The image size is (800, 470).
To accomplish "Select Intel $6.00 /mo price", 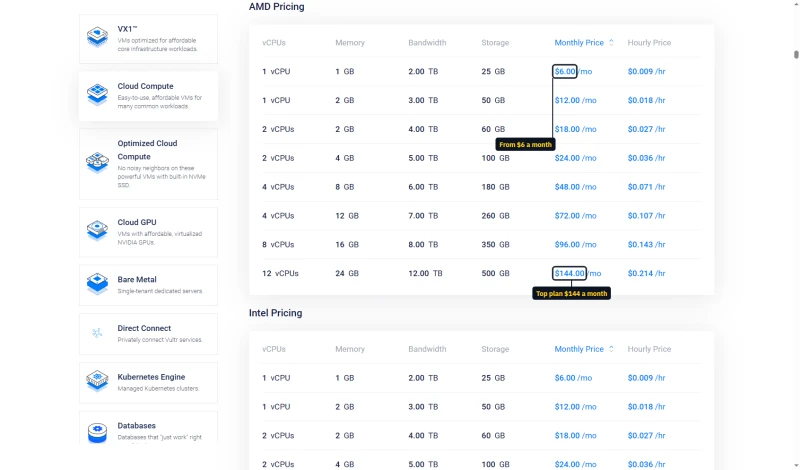I will point(573,378).
